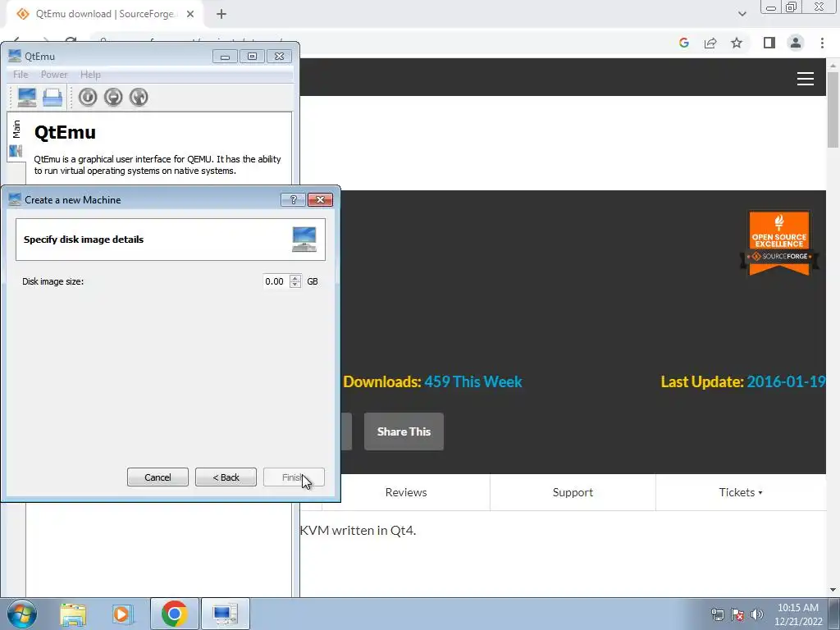Click the Disk image size input field
Screen dimensions: 840x630
(x=276, y=281)
